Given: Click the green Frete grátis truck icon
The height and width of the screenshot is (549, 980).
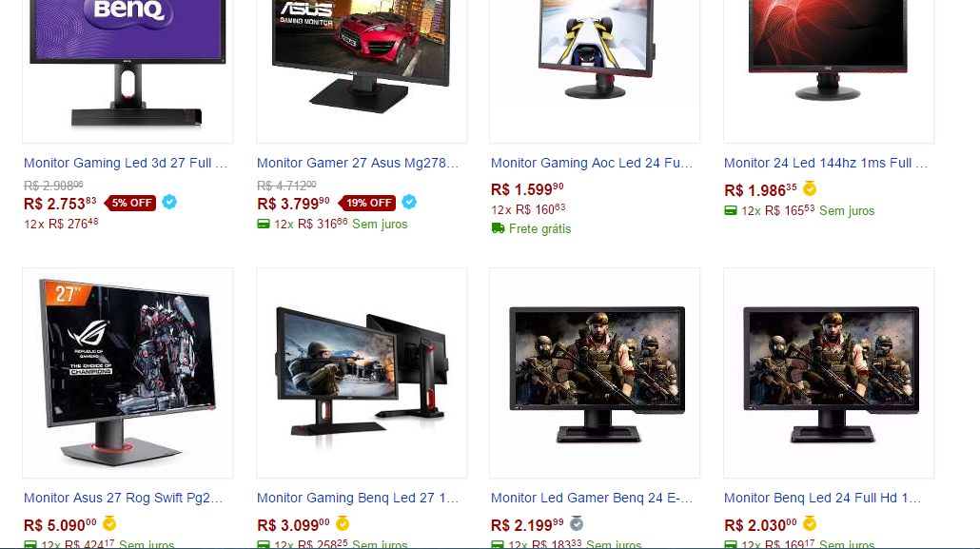Looking at the screenshot, I should click(x=499, y=228).
